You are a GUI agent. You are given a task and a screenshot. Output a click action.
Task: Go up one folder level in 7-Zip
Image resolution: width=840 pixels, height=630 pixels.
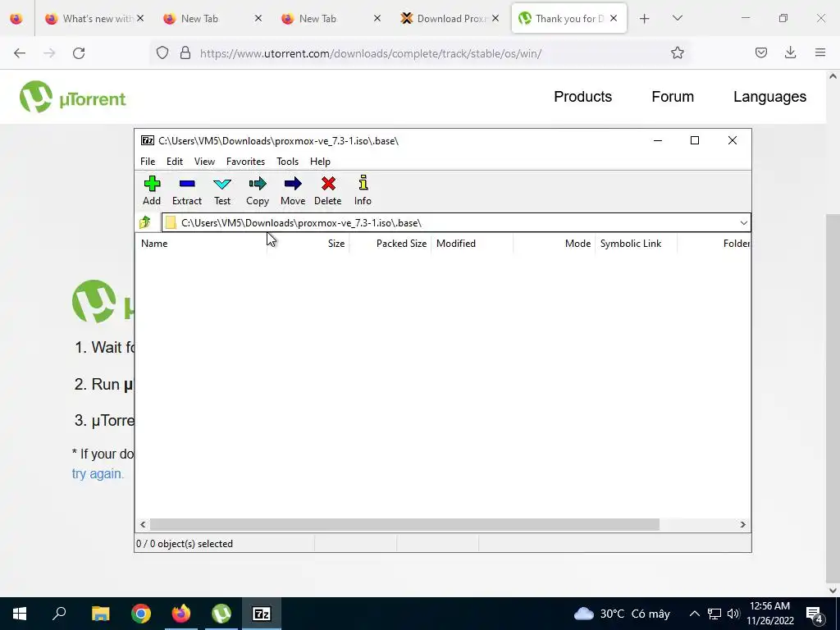[x=145, y=222]
